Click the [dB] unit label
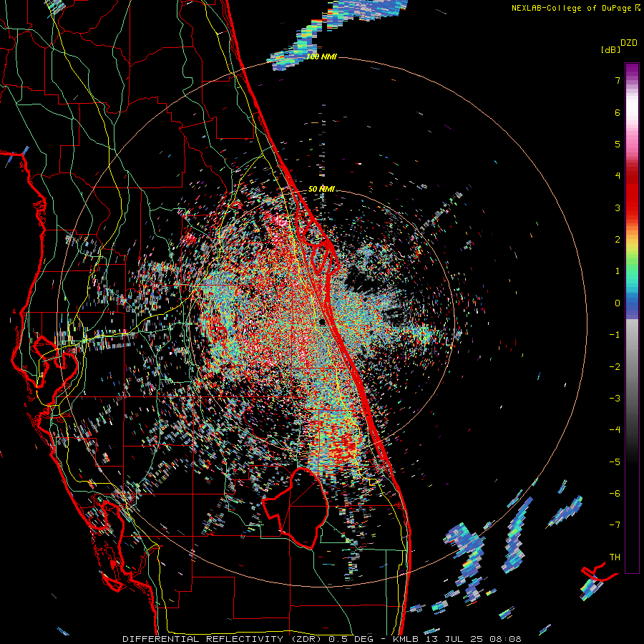This screenshot has width=644, height=644. pos(610,49)
